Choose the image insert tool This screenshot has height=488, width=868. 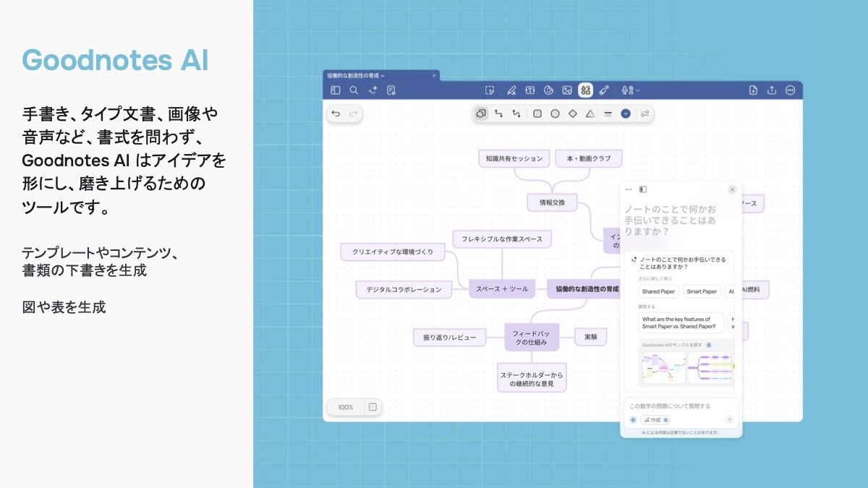tap(567, 90)
